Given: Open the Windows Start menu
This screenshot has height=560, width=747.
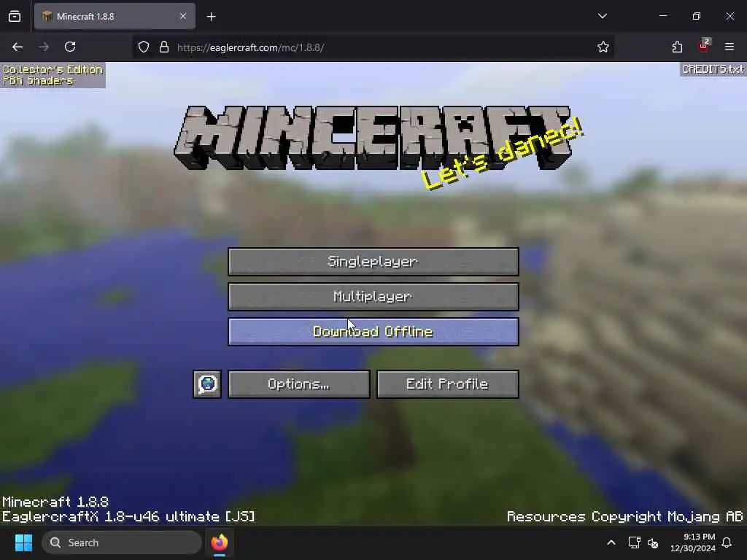Looking at the screenshot, I should pos(23,542).
